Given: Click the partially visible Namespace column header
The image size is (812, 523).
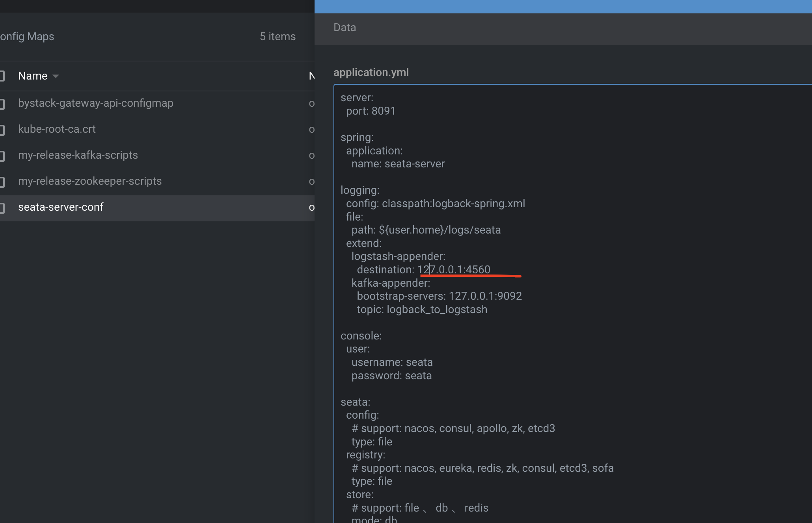Looking at the screenshot, I should 311,76.
